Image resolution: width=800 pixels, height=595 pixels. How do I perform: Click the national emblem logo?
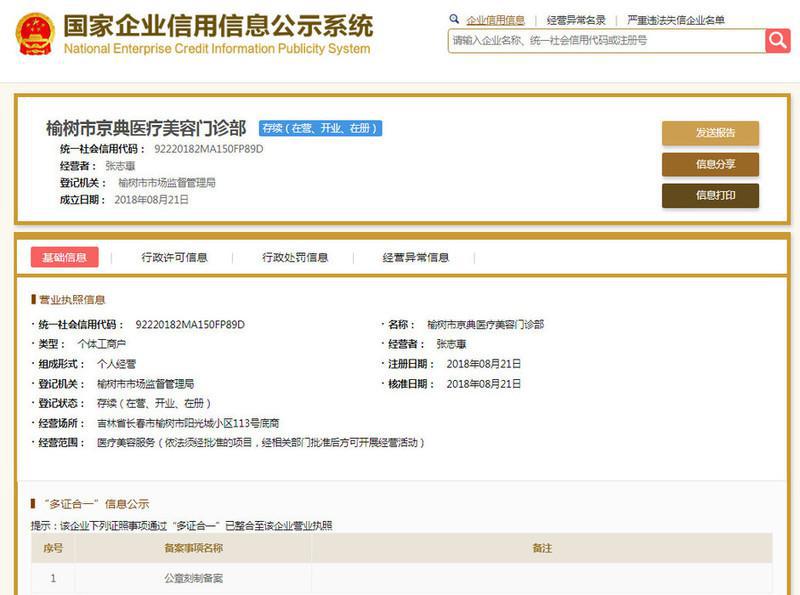click(34, 34)
